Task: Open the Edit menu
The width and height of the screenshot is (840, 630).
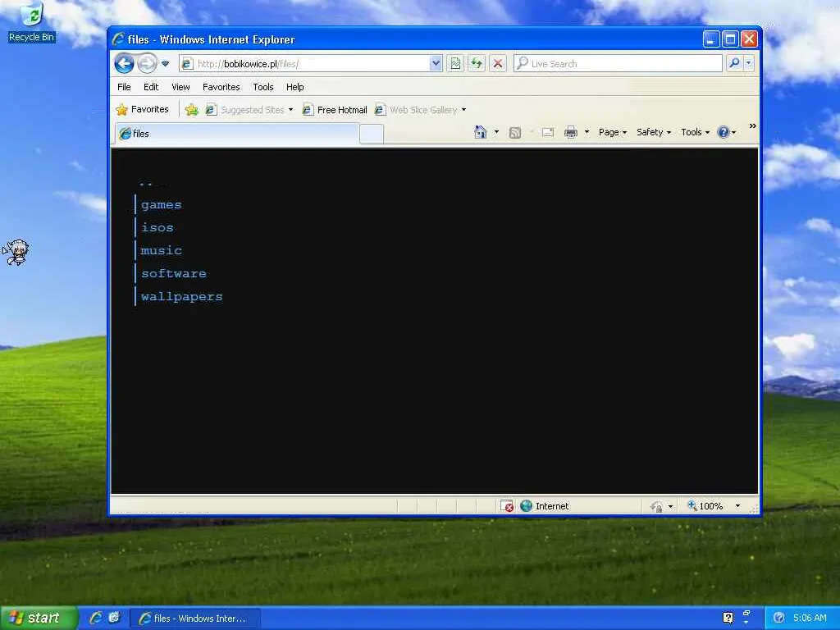Action: [x=151, y=87]
